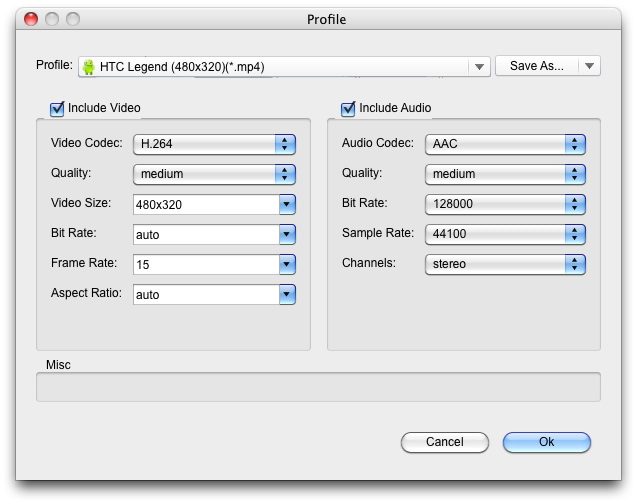Expand the Video Size dropdown arrow

pyautogui.click(x=287, y=204)
